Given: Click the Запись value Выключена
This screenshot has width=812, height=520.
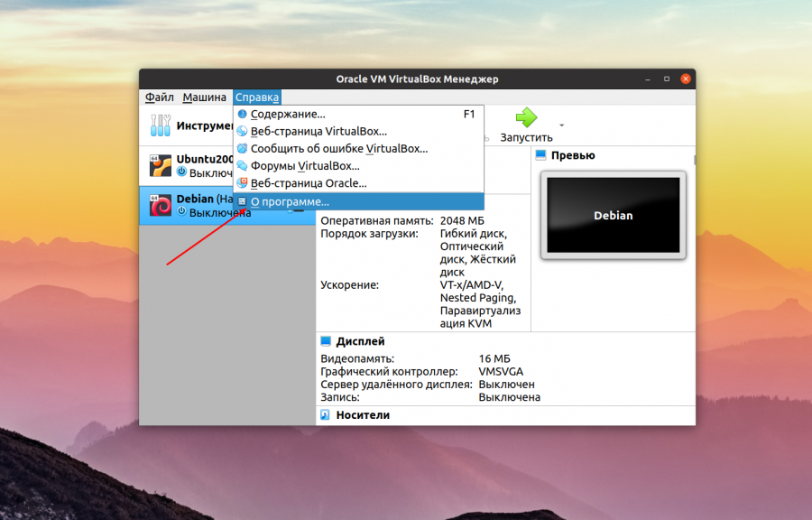Looking at the screenshot, I should 510,397.
